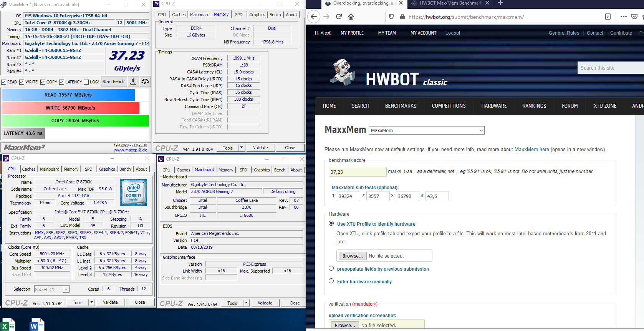Click Close button in CPU-Z Mainboard window
Image resolution: width=644 pixels, height=331 pixels.
pyautogui.click(x=295, y=303)
